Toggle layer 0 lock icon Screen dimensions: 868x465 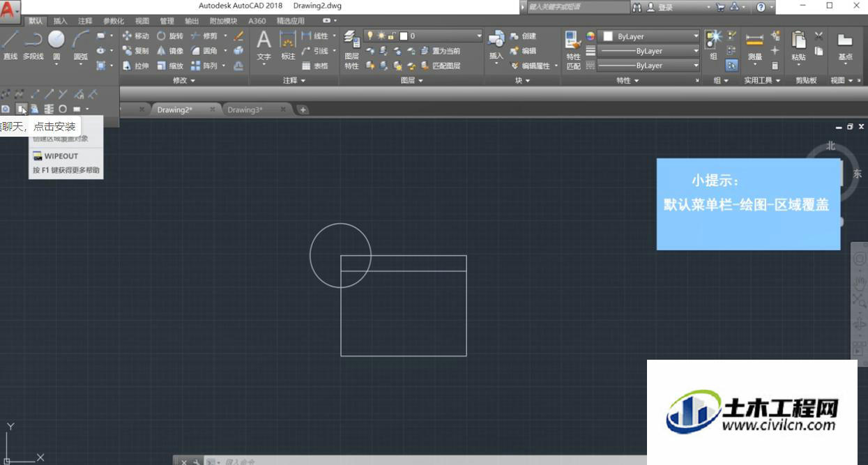(x=391, y=36)
